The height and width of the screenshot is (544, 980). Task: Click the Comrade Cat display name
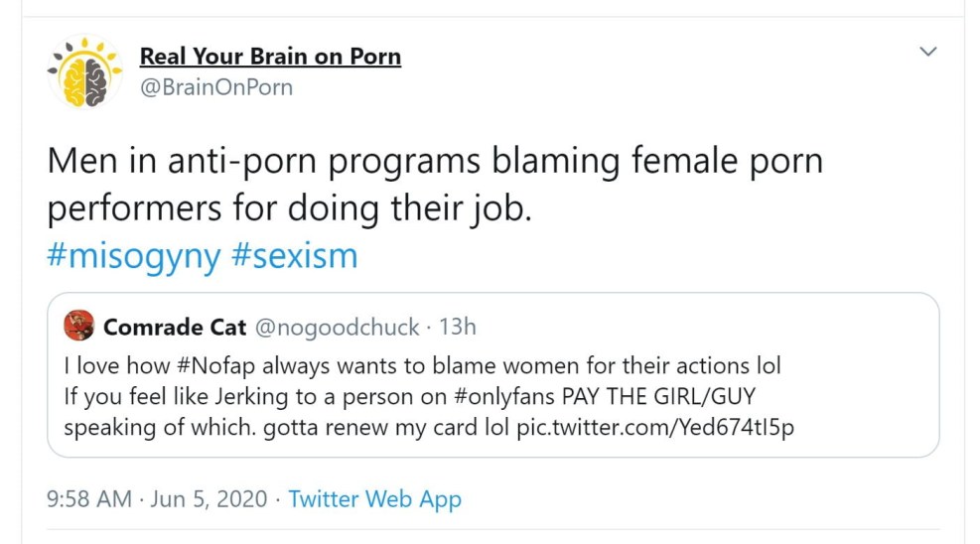pos(175,327)
